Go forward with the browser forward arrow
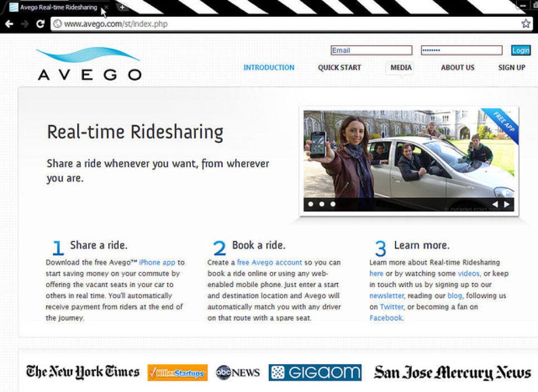 coord(25,24)
